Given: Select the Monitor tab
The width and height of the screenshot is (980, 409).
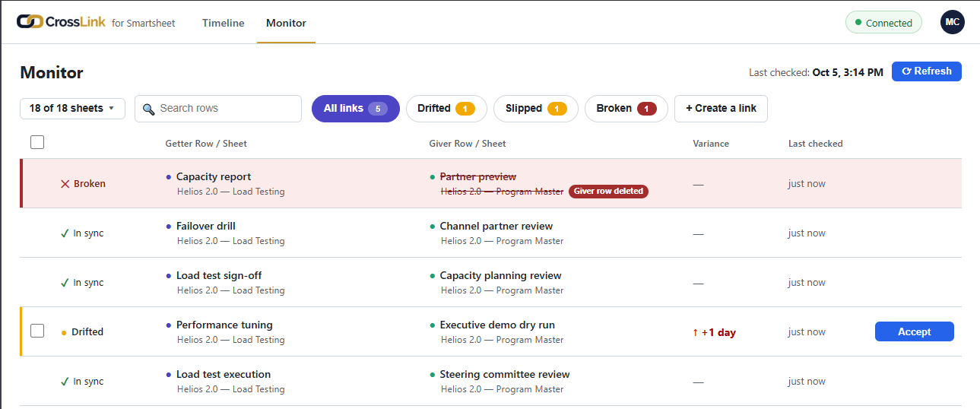Looking at the screenshot, I should (x=286, y=23).
